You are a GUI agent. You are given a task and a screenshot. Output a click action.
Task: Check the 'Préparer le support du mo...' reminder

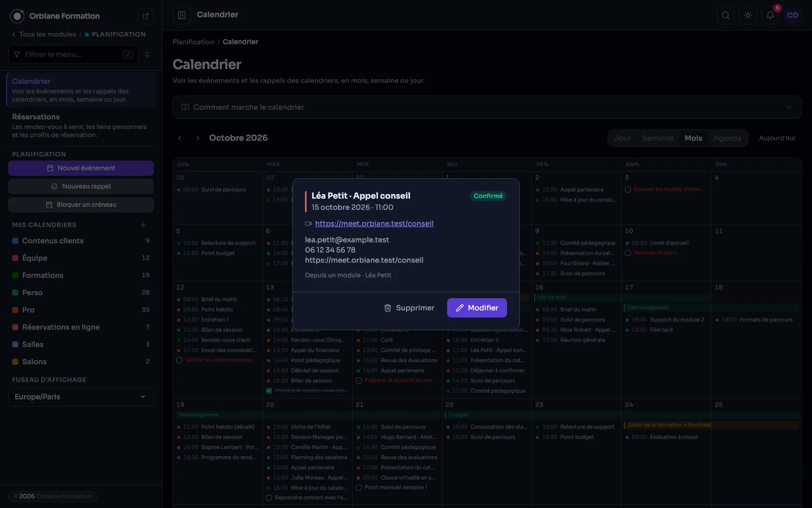point(359,380)
